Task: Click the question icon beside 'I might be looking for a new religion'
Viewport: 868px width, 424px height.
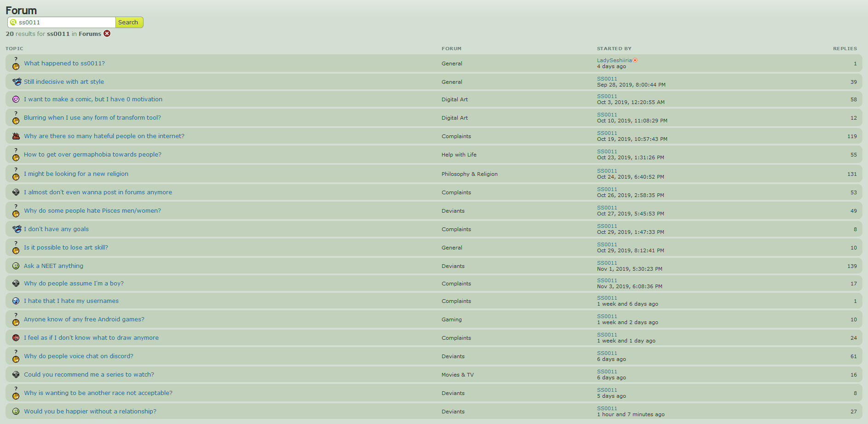Action: pos(16,174)
